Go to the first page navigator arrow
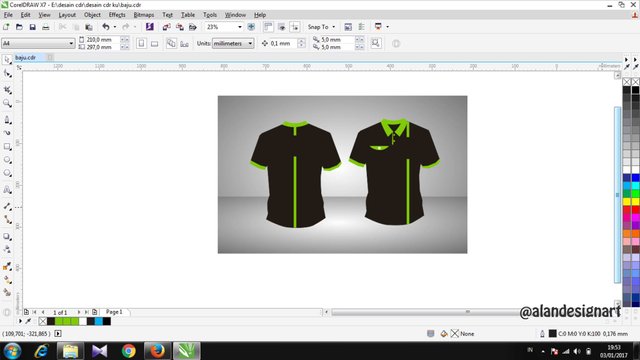Viewport: 640px width, 360px height. (34, 312)
